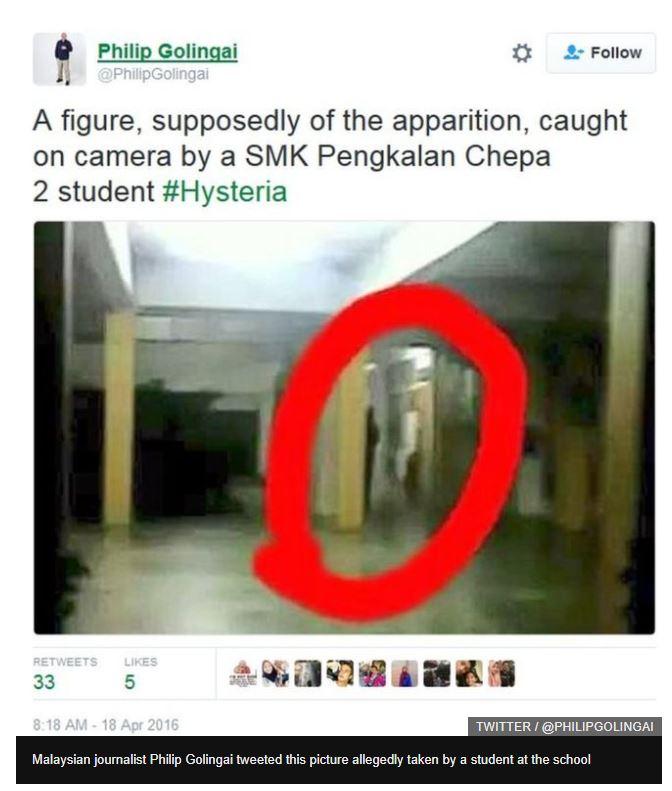Open the gear settings icon beside Follow
Image resolution: width=672 pixels, height=791 pixels.
(522, 53)
